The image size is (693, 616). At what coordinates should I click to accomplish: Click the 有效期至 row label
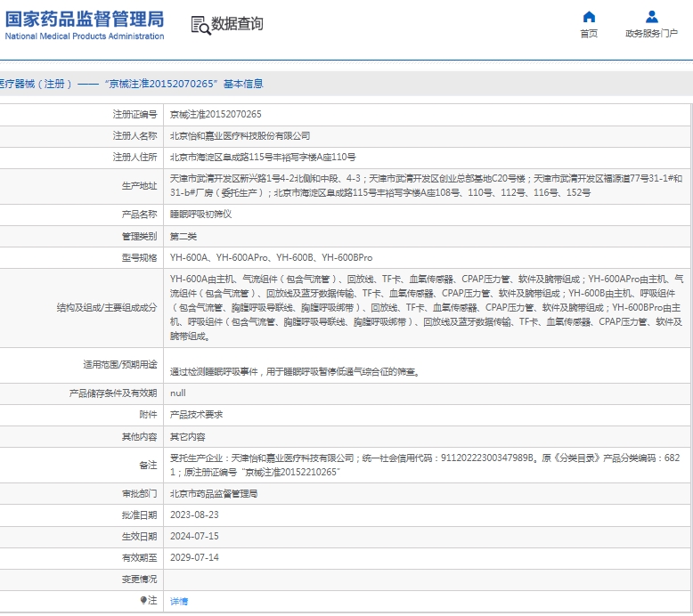[x=139, y=558]
